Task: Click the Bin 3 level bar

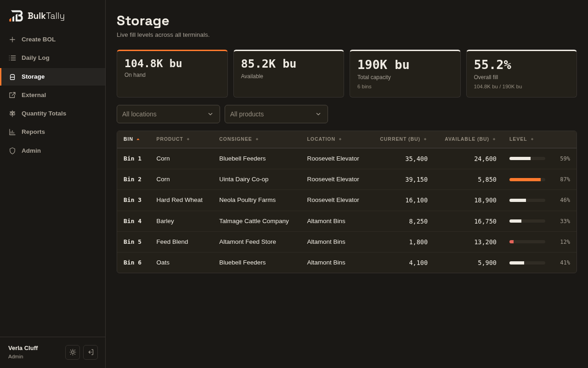Action: (x=527, y=200)
